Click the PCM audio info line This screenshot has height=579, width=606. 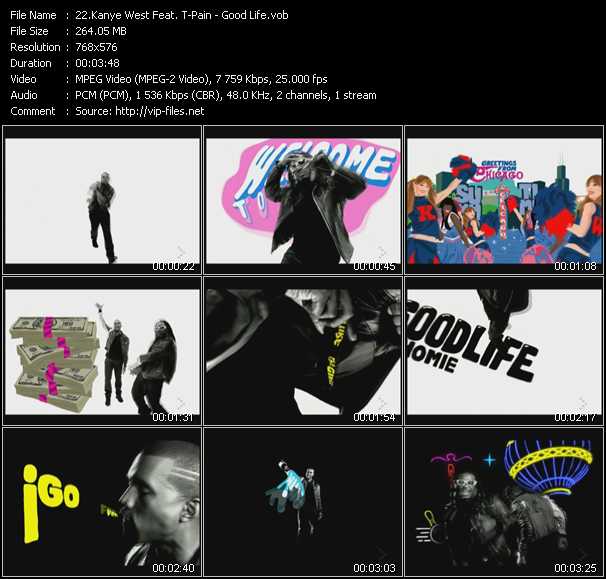[226, 95]
